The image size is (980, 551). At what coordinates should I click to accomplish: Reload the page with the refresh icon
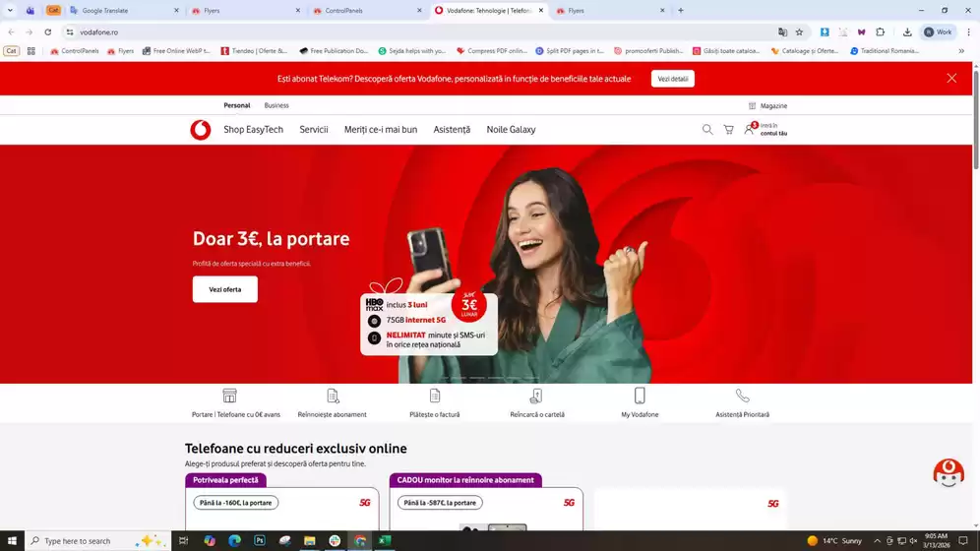coord(47,31)
